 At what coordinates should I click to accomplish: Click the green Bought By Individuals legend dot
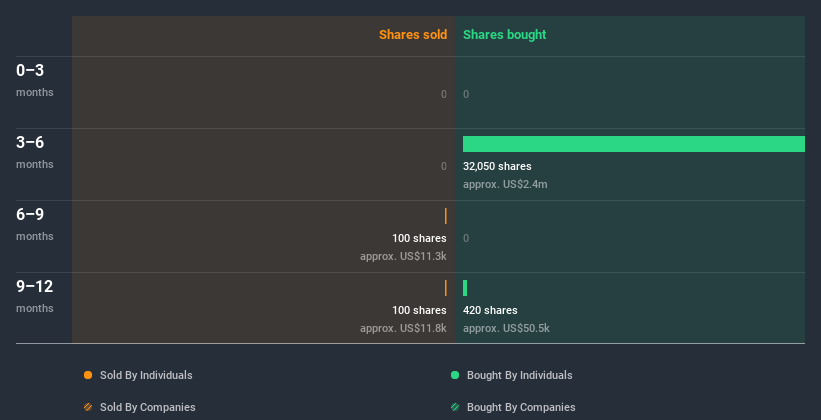pos(455,375)
